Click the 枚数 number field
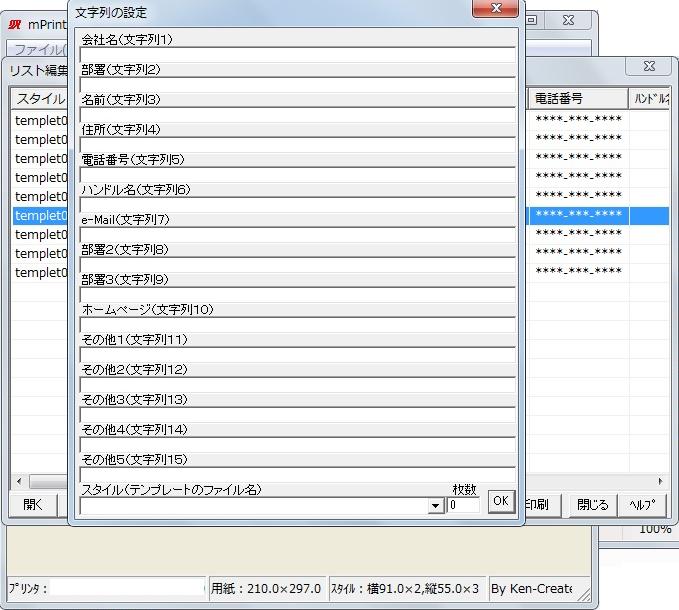Viewport: 679px width, 610px height. pos(463,506)
